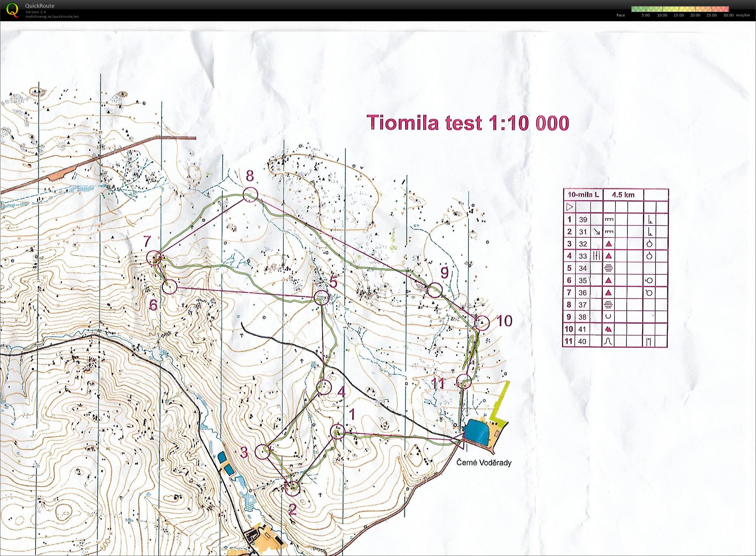Click control circle 6 on the map
Viewport: 756px width, 556px height.
(169, 287)
